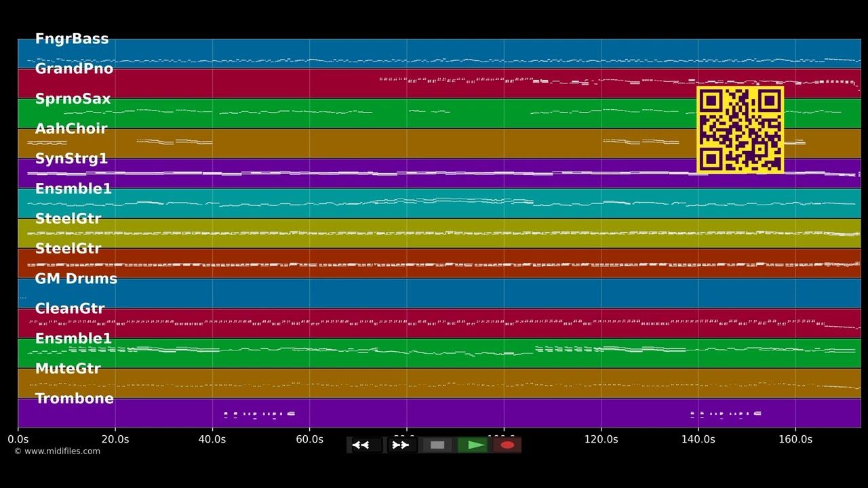Click the 120.0s timeline mark
Screen dimensions: 868x488
pos(601,439)
